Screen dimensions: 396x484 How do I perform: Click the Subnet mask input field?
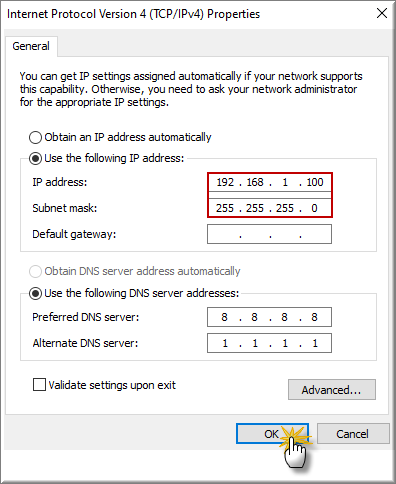(x=270, y=208)
